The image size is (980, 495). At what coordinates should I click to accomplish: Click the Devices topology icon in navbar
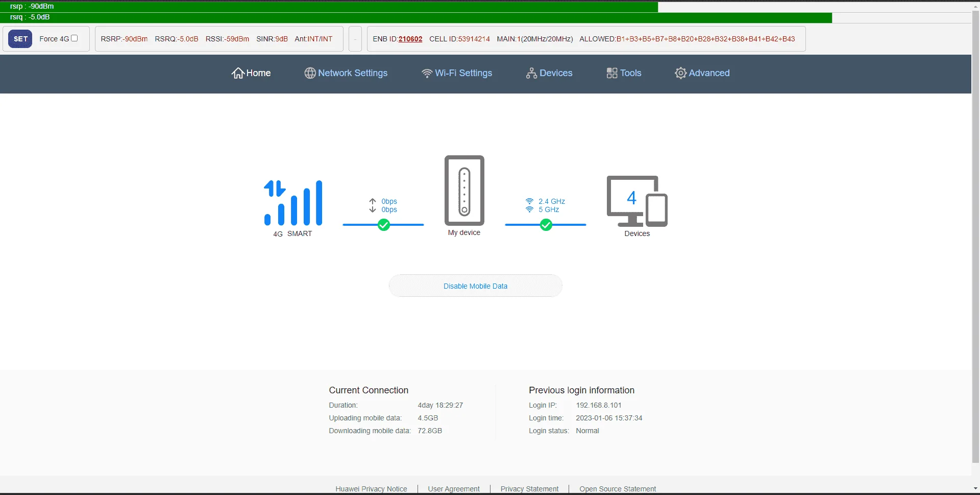[531, 73]
